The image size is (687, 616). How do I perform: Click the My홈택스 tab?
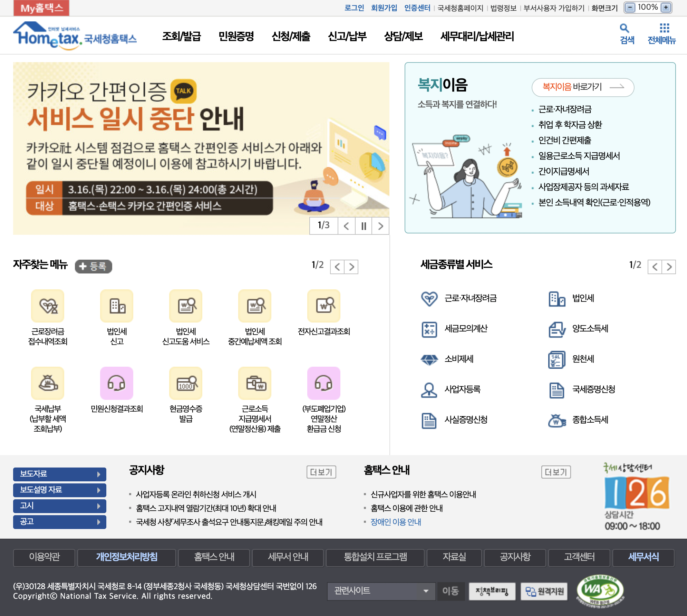tap(41, 8)
